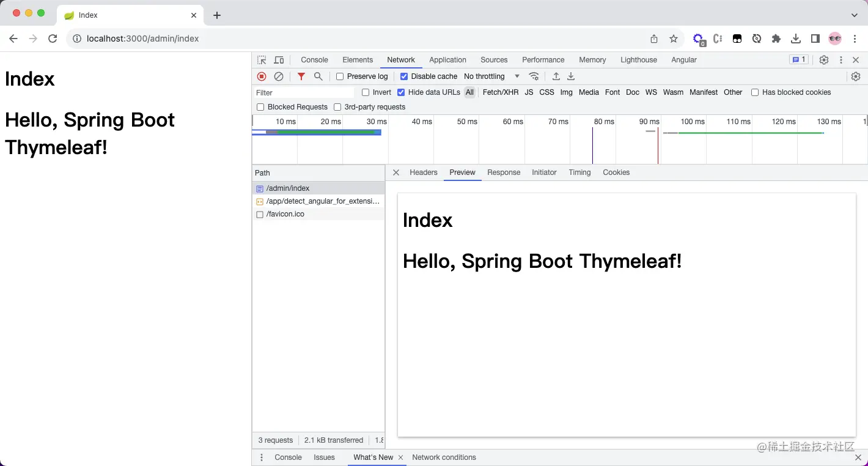Image resolution: width=868 pixels, height=466 pixels.
Task: Click the address bar URL
Action: pos(143,39)
